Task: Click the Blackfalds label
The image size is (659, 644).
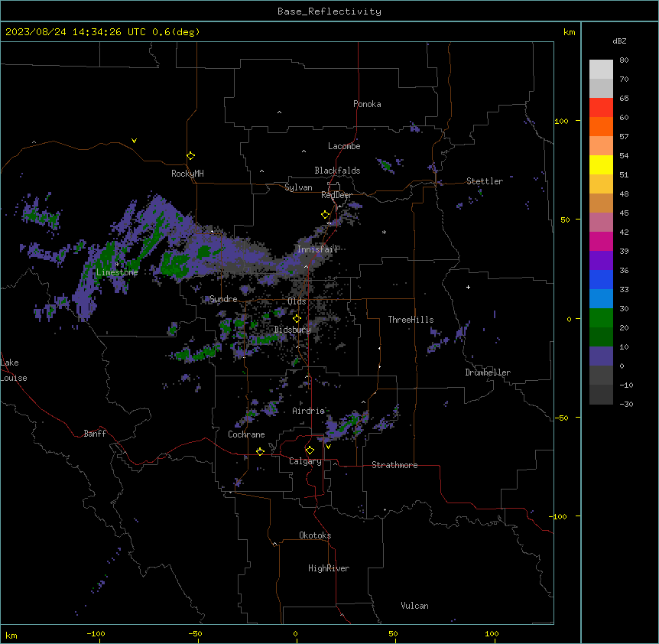Action: pyautogui.click(x=337, y=171)
